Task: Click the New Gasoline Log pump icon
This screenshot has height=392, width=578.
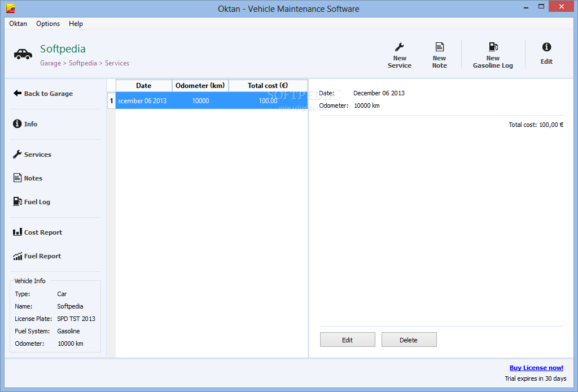Action: (x=493, y=47)
